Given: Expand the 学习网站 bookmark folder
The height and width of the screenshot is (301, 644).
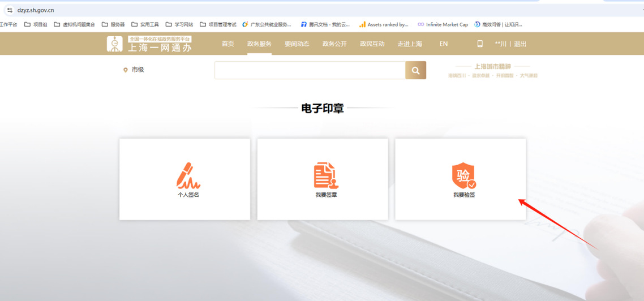Looking at the screenshot, I should coord(179,24).
